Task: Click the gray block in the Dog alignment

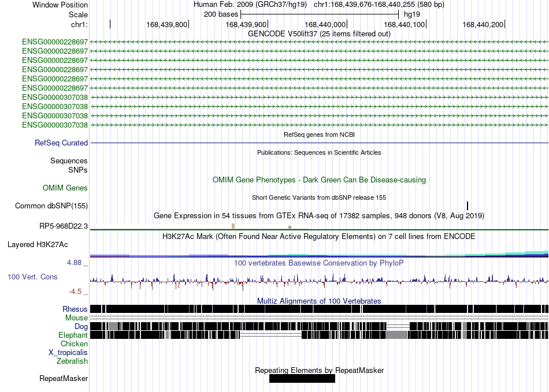Action: pyautogui.click(x=113, y=326)
